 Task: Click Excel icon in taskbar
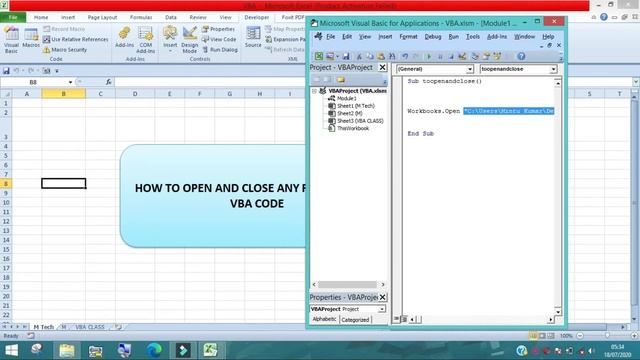pos(210,350)
